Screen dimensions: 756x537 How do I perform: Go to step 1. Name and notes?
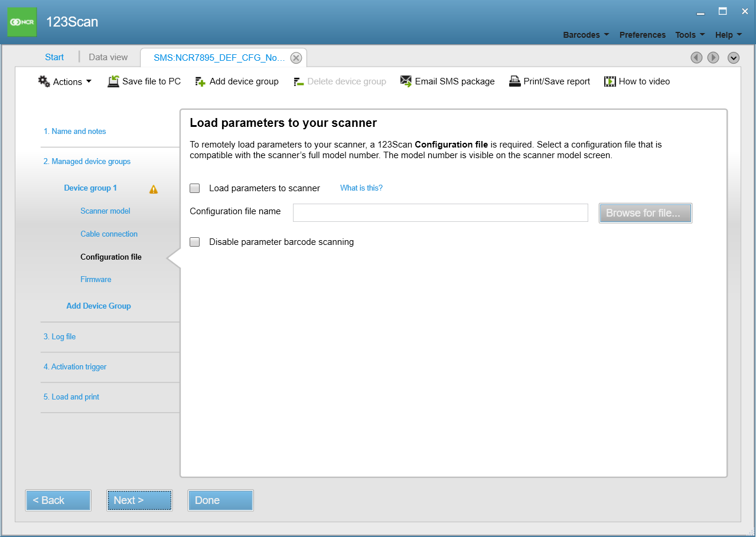[x=75, y=132]
